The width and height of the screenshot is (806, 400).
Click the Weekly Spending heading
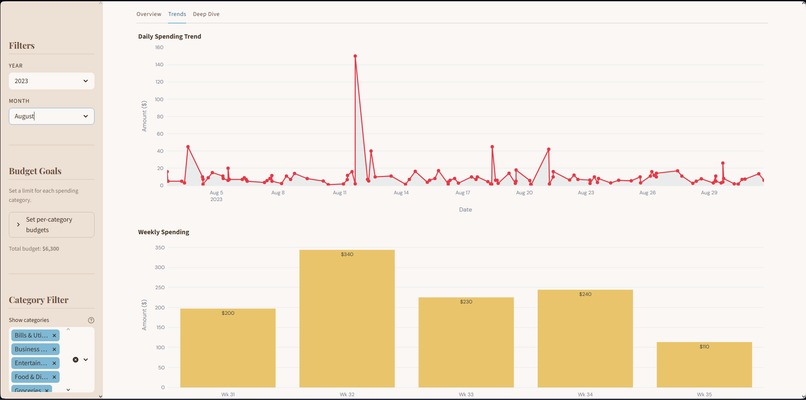pos(163,232)
